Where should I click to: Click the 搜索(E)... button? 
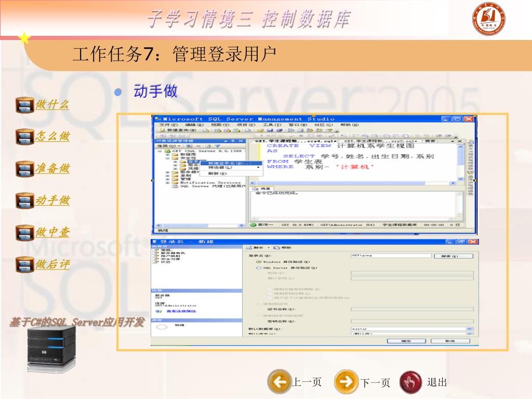point(454,256)
